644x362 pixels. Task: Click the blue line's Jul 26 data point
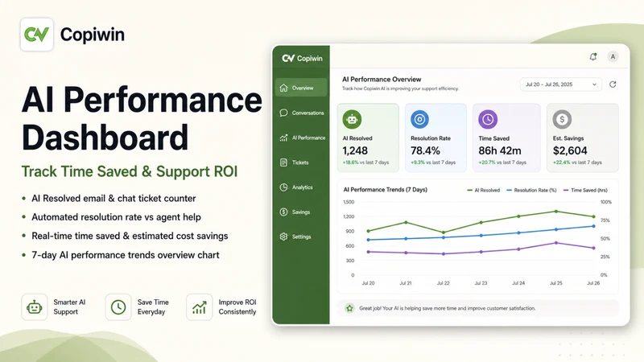click(x=593, y=226)
